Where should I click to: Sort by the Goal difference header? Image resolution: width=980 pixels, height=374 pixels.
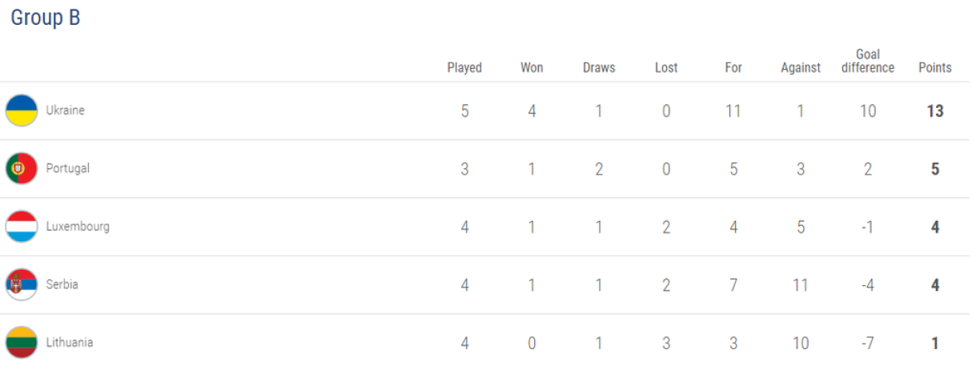868,61
